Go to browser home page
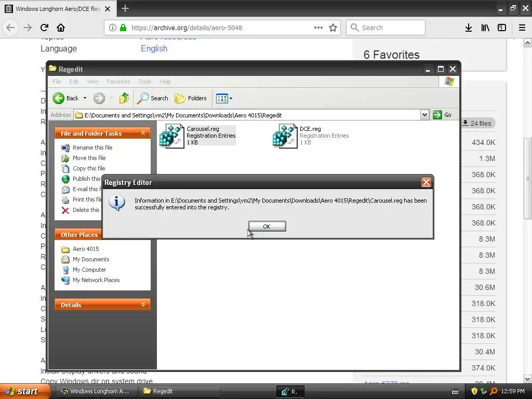The height and width of the screenshot is (399, 532). 61,28
